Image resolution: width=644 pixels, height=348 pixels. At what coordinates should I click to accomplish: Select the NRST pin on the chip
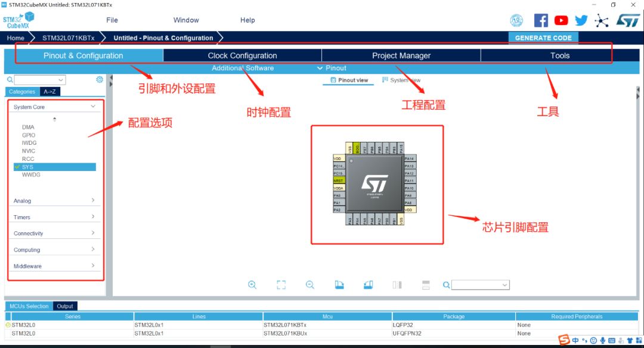339,181
